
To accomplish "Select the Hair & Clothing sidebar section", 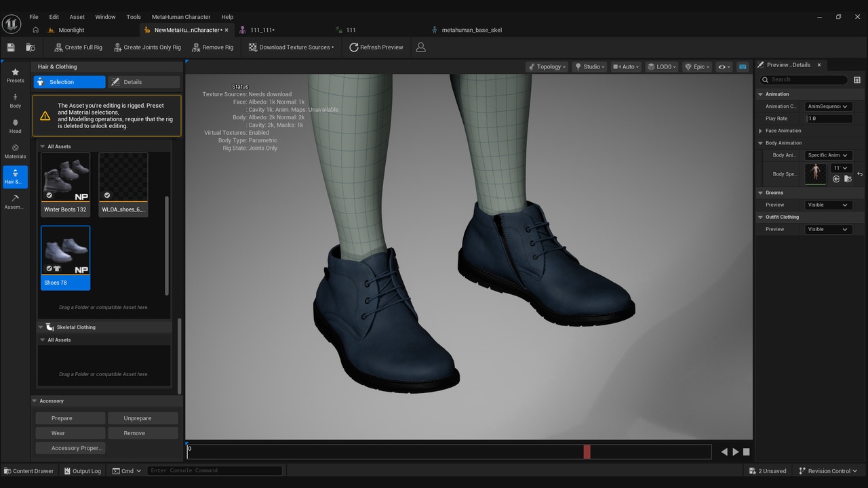I will click(15, 177).
